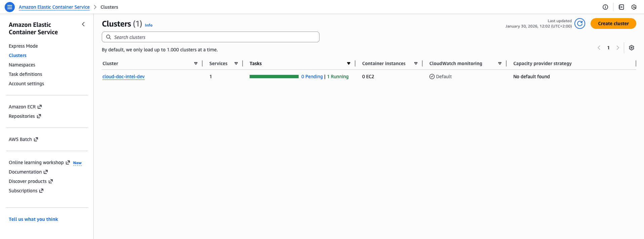Viewport: 644px width, 239px height.
Task: Click the search magnifier icon
Action: click(109, 37)
